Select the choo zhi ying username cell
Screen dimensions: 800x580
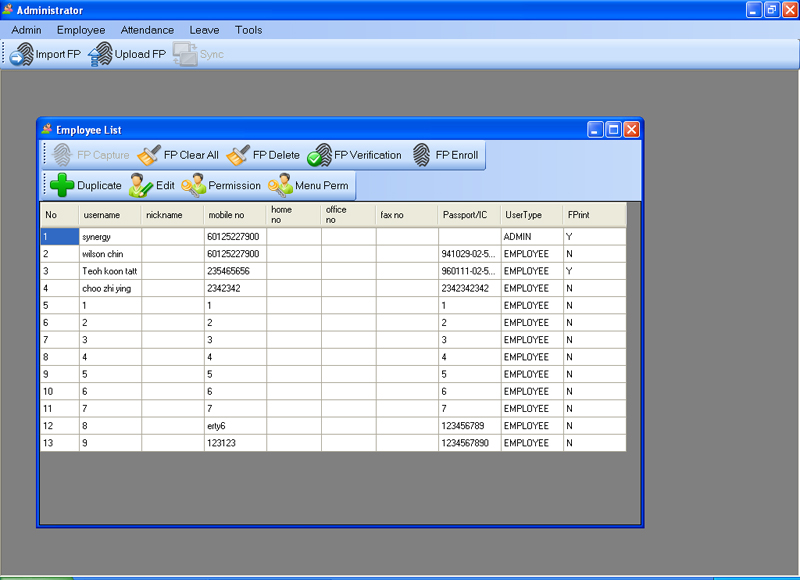point(110,288)
